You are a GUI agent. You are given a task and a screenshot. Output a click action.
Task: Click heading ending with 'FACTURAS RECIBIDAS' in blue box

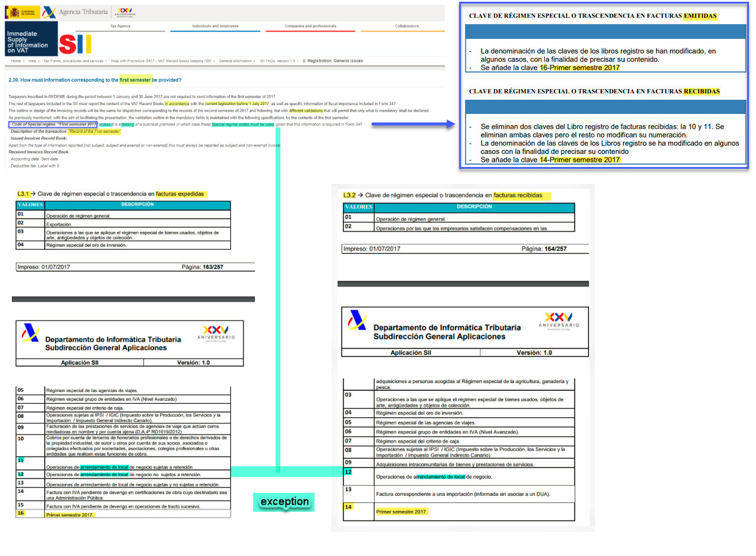(x=594, y=91)
